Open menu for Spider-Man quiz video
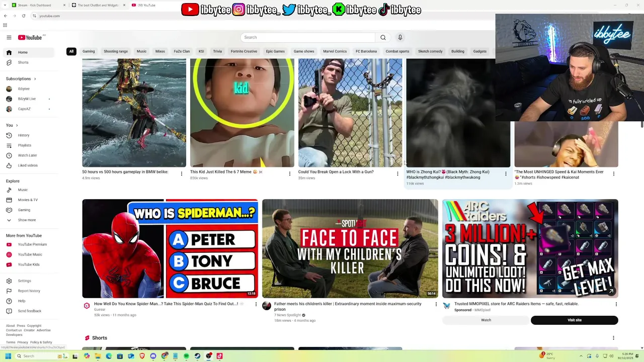Image resolution: width=644 pixels, height=362 pixels. [256, 304]
